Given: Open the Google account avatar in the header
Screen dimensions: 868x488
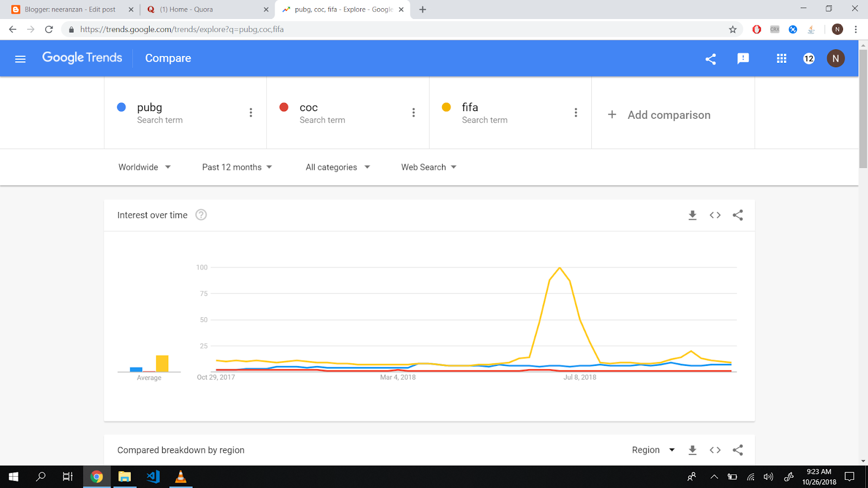Looking at the screenshot, I should (x=835, y=59).
